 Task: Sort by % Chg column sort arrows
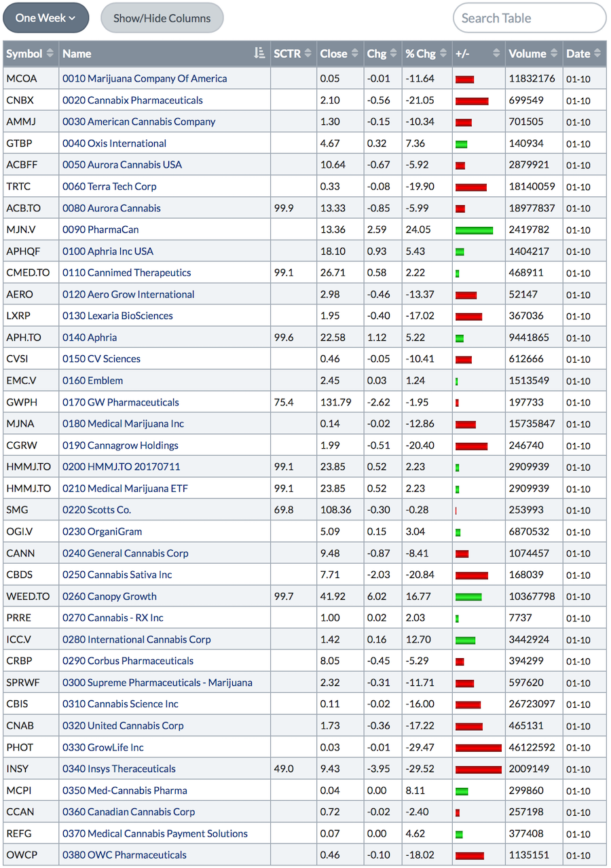(x=444, y=54)
